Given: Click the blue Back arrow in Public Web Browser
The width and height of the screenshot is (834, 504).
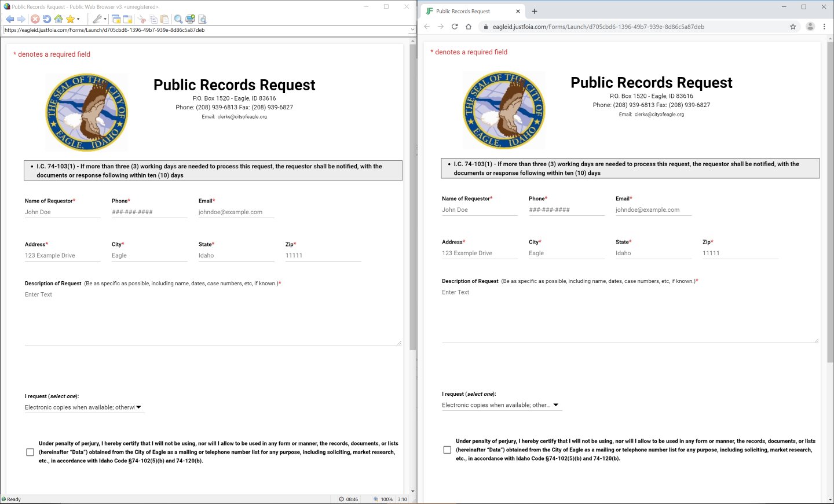Looking at the screenshot, I should (x=10, y=19).
